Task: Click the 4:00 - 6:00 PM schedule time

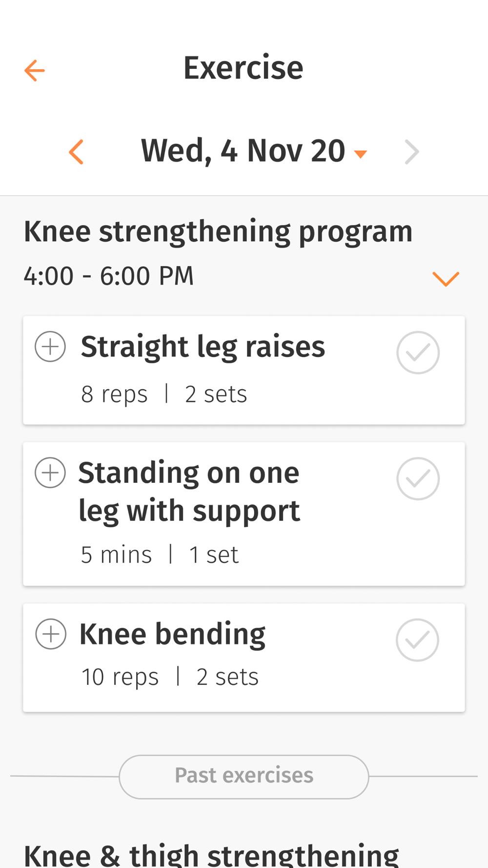Action: tap(108, 276)
